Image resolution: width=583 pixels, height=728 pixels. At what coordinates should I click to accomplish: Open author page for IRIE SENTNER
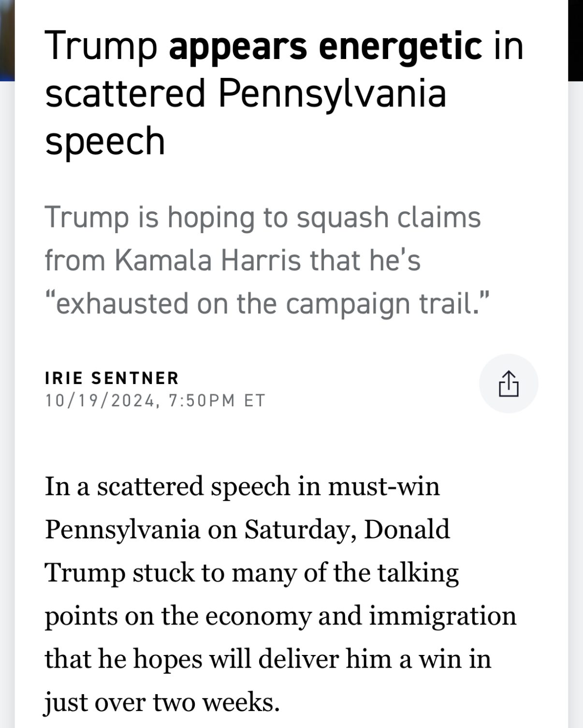112,378
